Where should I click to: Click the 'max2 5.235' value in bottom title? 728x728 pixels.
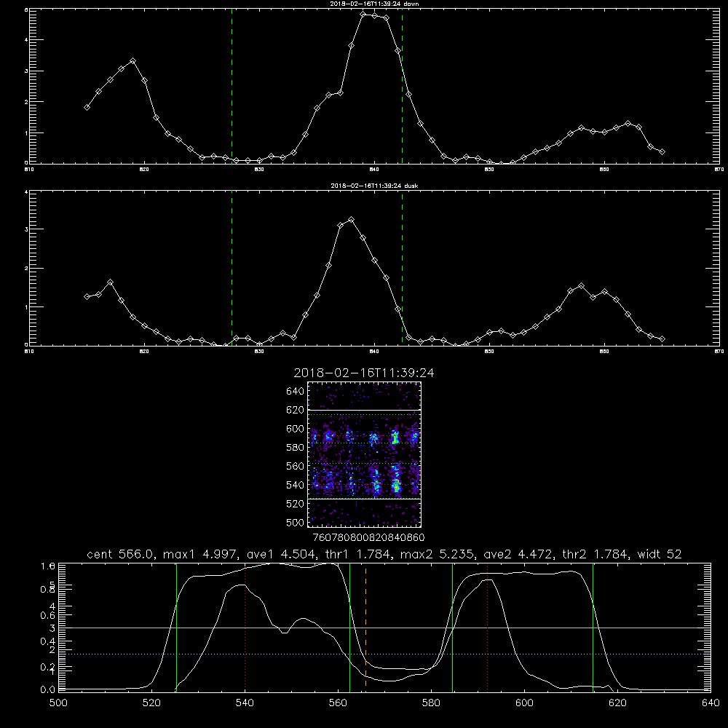coord(438,554)
